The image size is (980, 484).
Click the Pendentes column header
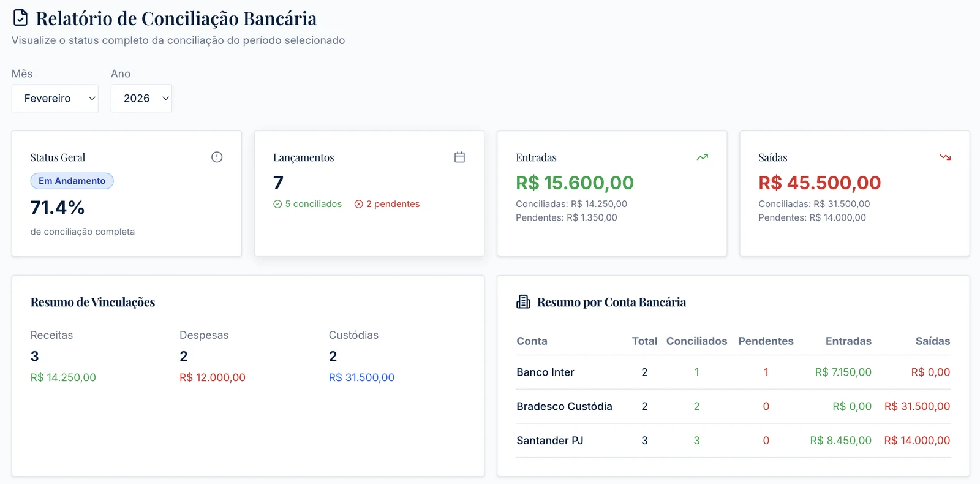(x=766, y=341)
